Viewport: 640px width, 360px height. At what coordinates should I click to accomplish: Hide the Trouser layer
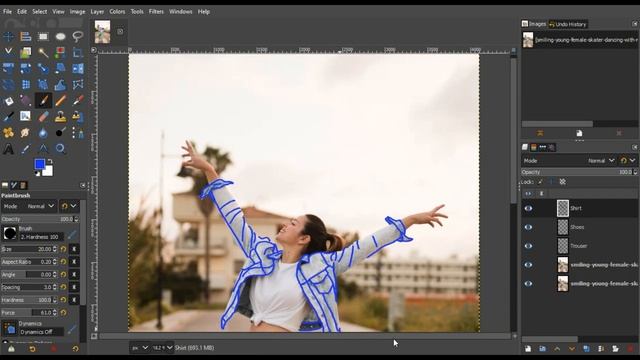point(528,246)
